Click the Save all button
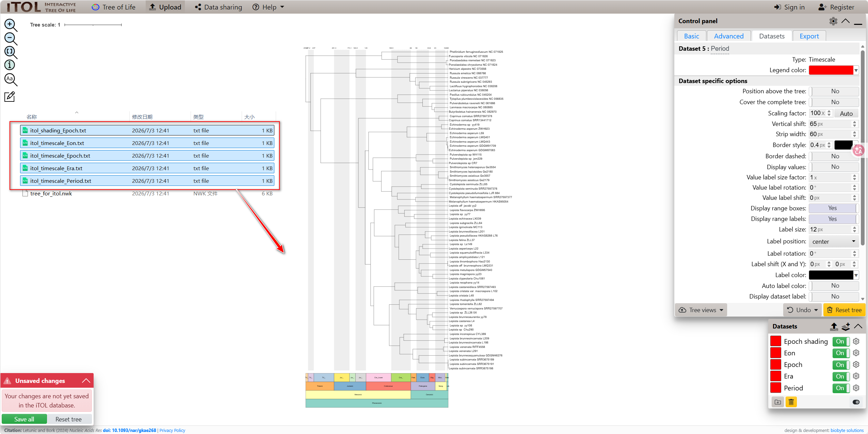The height and width of the screenshot is (434, 868). (24, 419)
